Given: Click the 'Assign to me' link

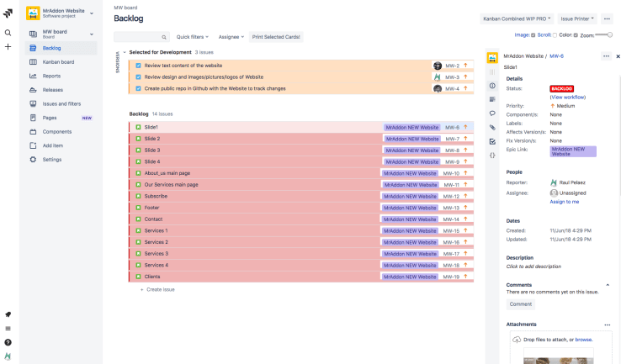Looking at the screenshot, I should [x=564, y=202].
